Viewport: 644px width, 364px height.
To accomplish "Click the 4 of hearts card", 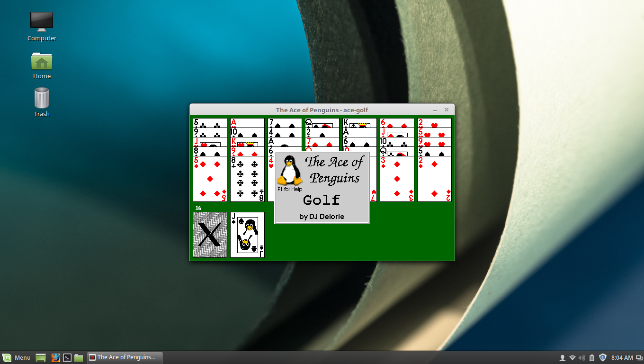I will point(271,179).
